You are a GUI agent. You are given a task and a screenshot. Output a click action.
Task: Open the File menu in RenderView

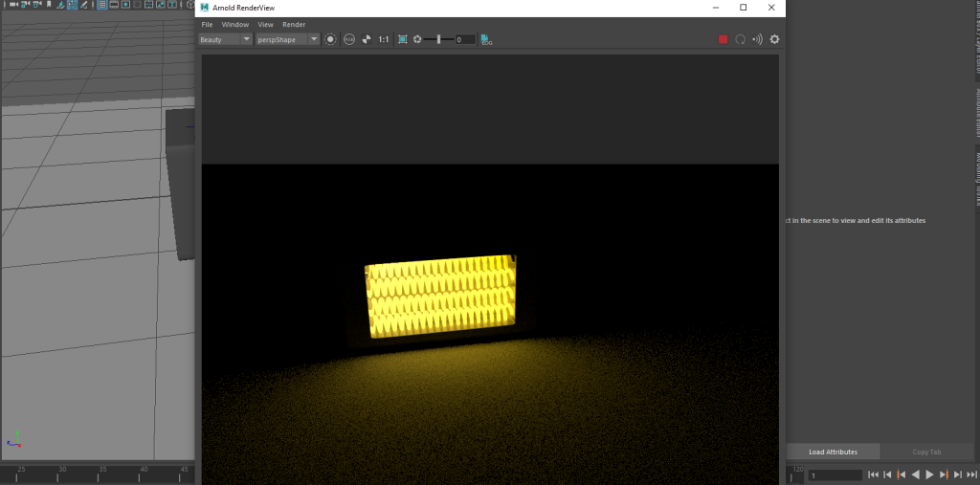coord(207,24)
